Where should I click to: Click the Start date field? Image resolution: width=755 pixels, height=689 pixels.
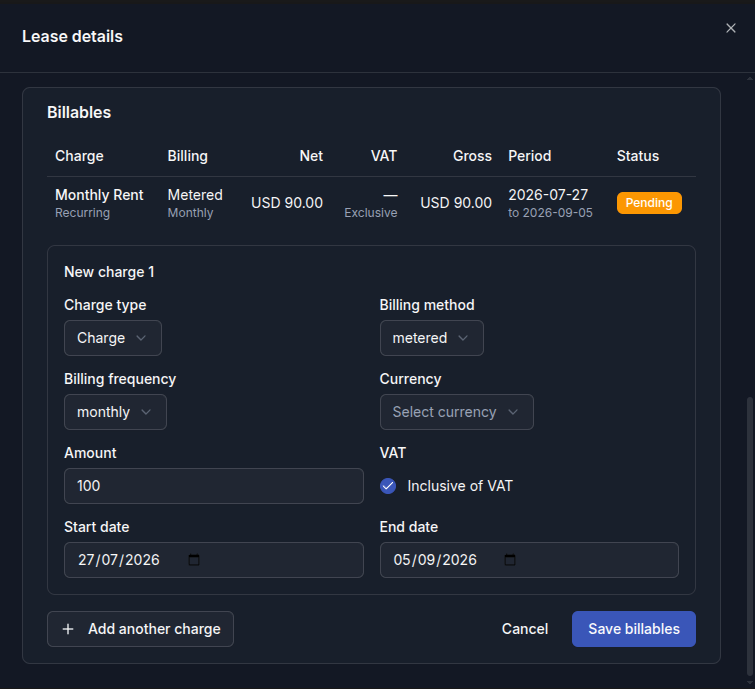(x=214, y=560)
